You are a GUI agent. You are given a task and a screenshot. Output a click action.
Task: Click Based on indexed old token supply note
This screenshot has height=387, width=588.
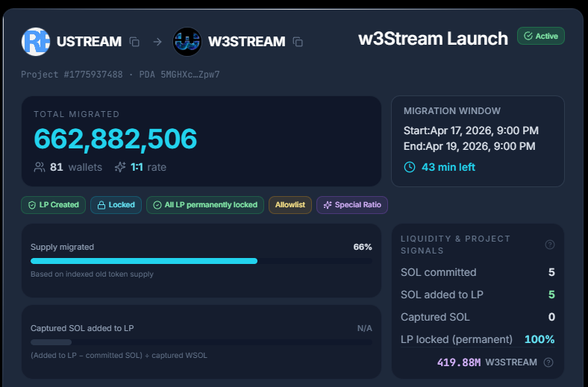pos(92,274)
